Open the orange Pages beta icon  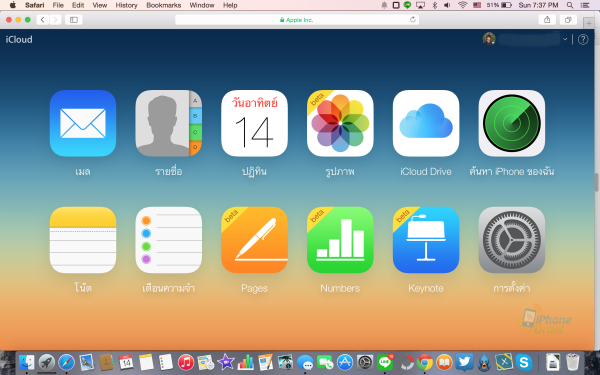(254, 240)
